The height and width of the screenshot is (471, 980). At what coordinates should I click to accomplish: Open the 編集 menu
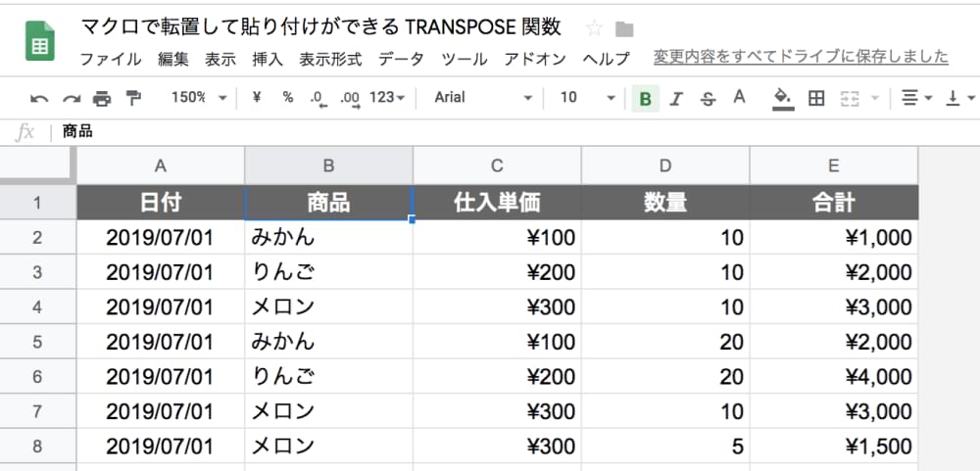click(x=173, y=60)
